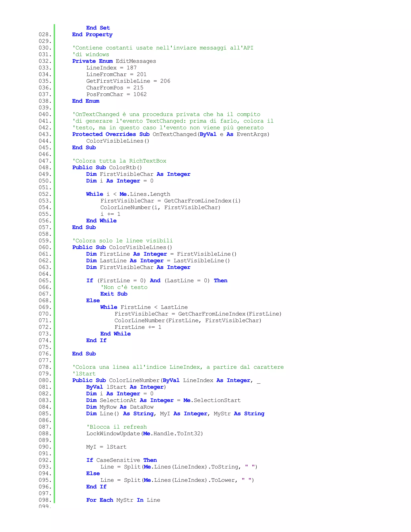Click the 'Then' keyword on line 065
This screenshot has width=411, height=532.
[x=221, y=281]
